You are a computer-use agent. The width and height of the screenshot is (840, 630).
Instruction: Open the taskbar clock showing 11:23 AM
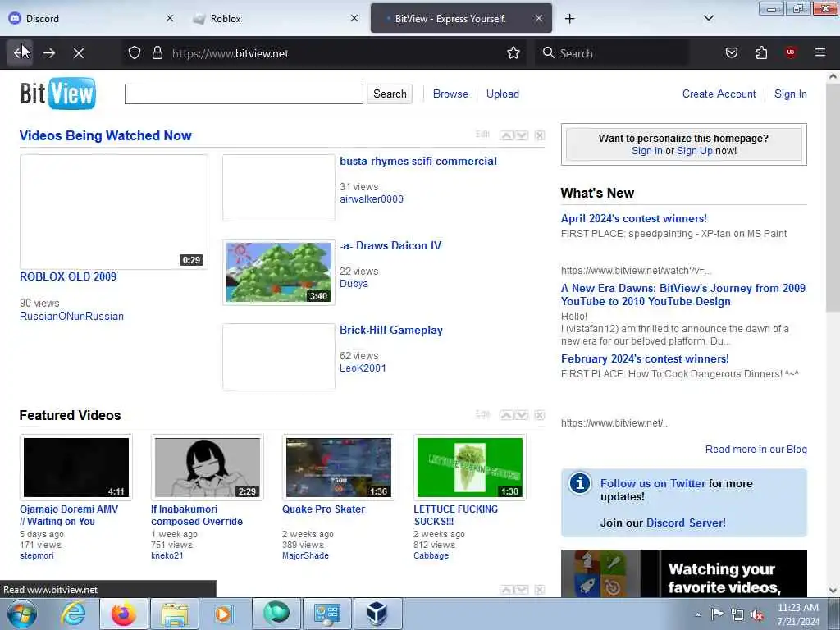(x=798, y=614)
